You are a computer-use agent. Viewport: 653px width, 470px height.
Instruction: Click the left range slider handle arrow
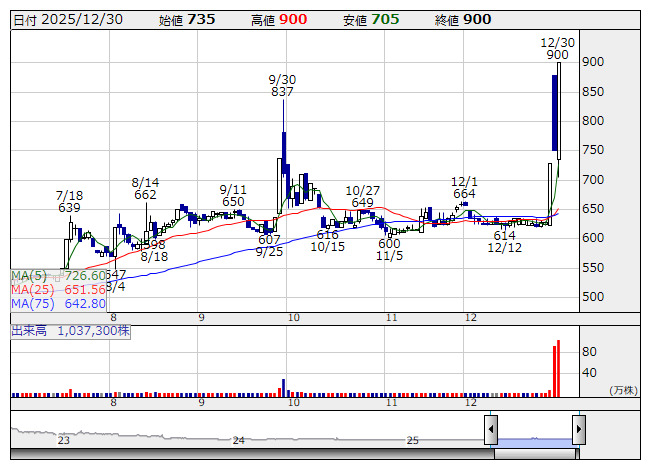[491, 430]
